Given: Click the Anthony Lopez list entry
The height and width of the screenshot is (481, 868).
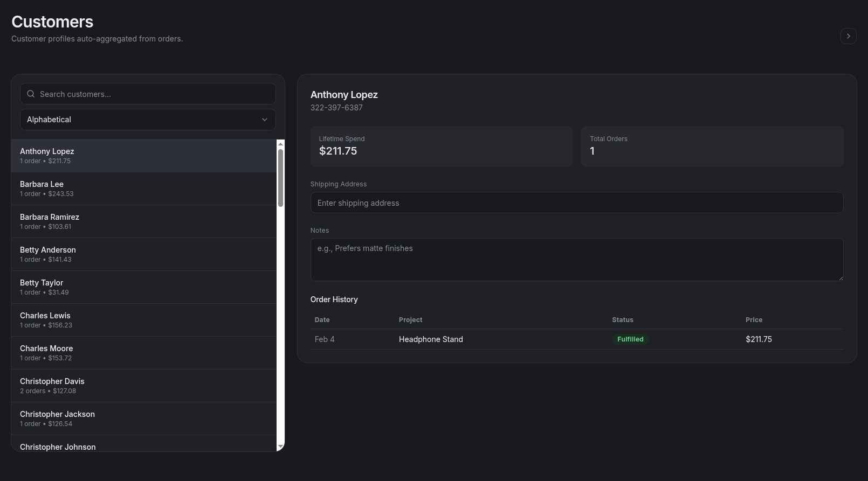Looking at the screenshot, I should point(143,156).
